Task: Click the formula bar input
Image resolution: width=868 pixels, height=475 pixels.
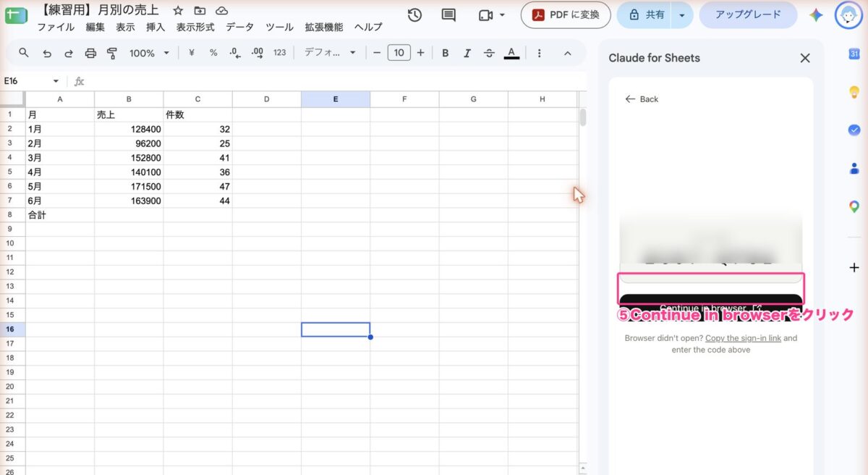Action: coord(336,81)
